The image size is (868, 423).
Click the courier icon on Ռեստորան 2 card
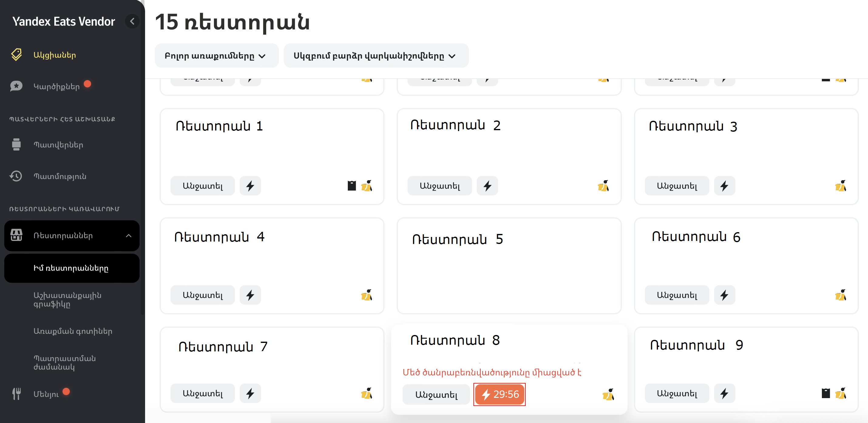pyautogui.click(x=603, y=186)
